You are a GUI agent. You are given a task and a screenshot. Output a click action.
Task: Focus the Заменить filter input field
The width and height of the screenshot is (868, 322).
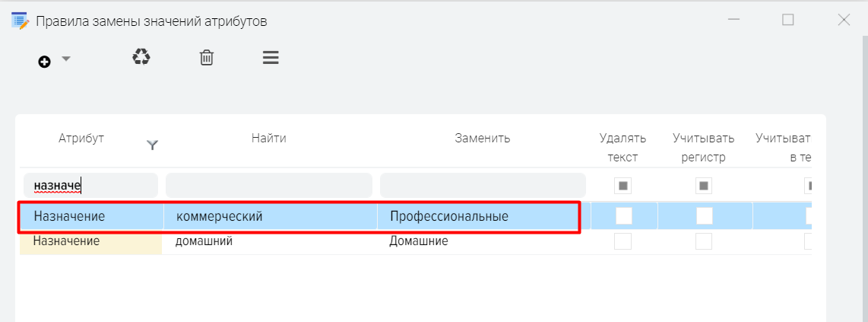(483, 186)
